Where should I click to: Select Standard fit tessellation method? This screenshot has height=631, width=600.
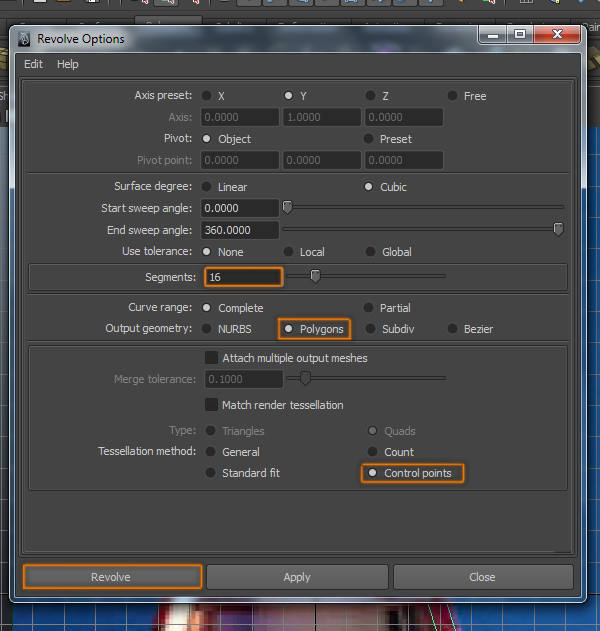click(x=211, y=473)
